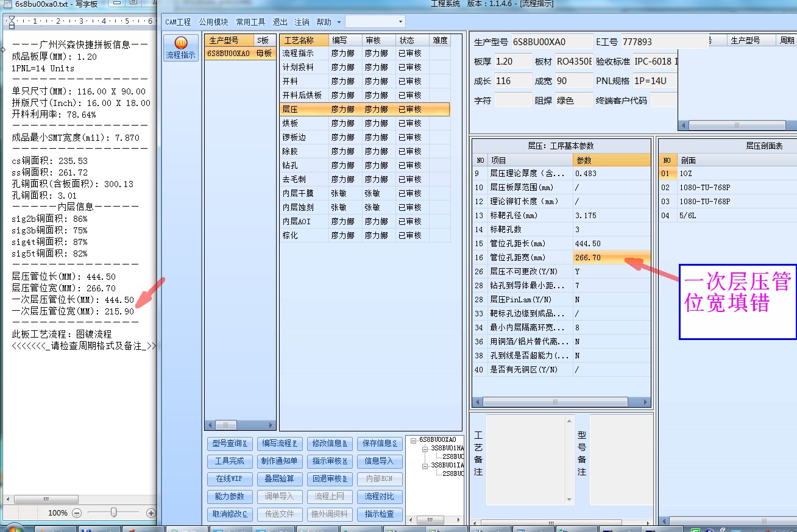Click the 状态 column header
The height and width of the screenshot is (532, 797).
click(413, 40)
